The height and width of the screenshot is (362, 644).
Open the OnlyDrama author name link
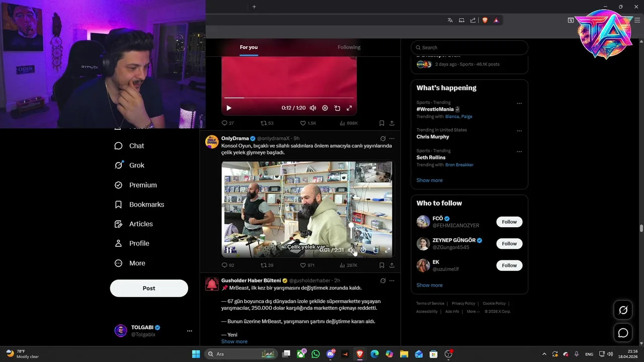235,138
